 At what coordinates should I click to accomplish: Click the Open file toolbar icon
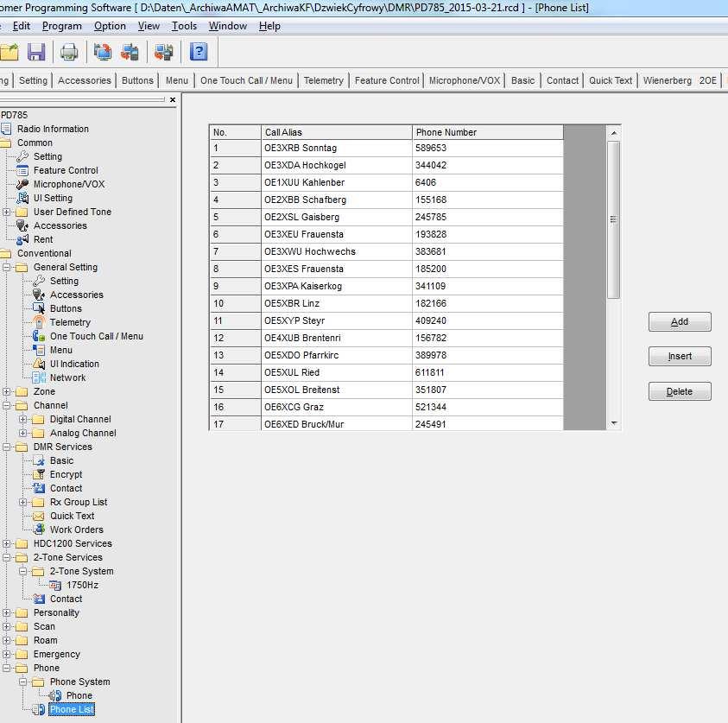(x=9, y=52)
